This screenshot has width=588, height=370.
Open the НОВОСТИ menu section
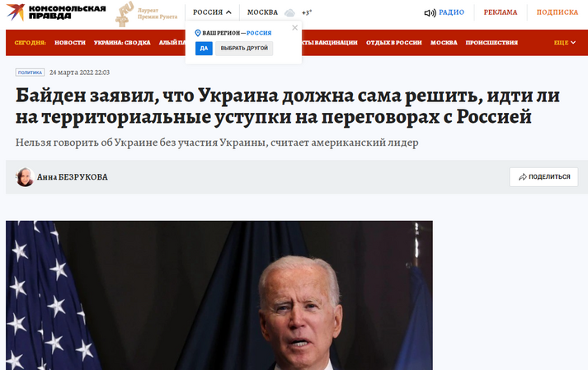tap(70, 42)
